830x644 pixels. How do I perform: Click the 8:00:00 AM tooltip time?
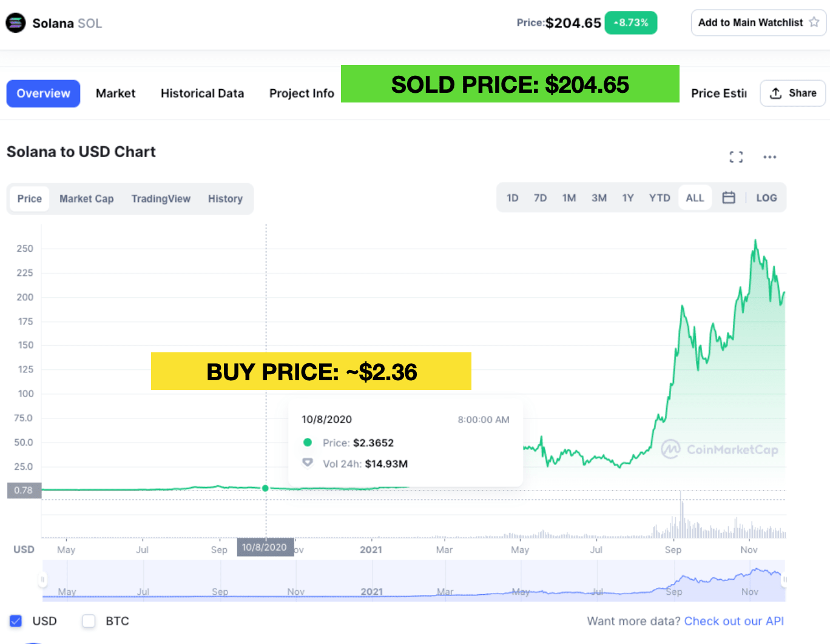pyautogui.click(x=484, y=420)
